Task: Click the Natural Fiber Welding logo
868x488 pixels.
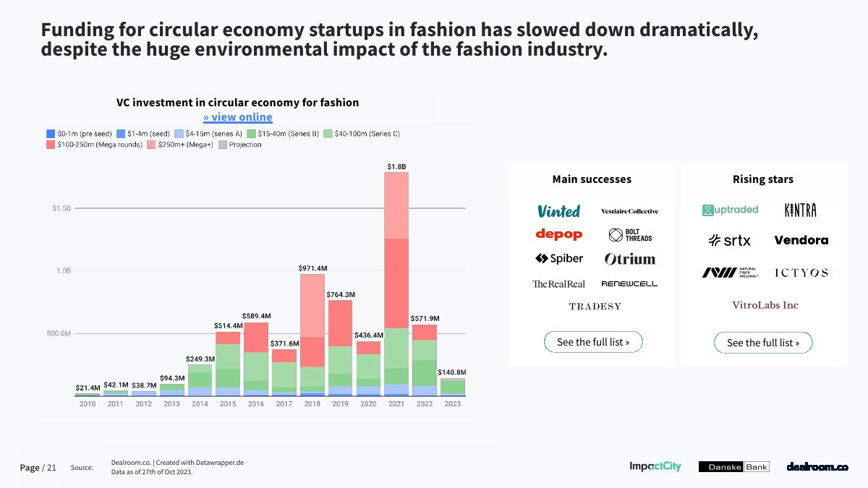Action: (729, 273)
